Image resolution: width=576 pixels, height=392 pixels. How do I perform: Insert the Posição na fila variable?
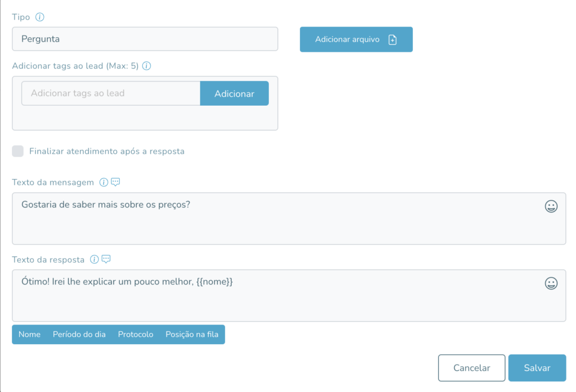pos(192,334)
